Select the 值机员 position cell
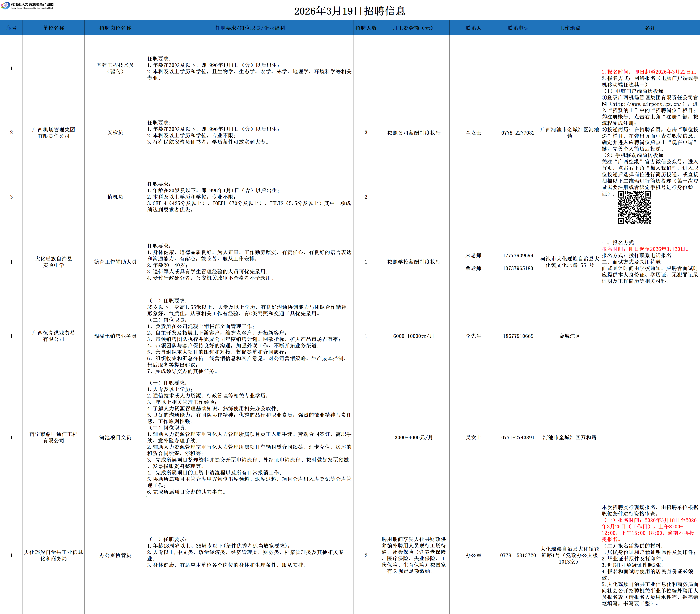The image size is (700, 614). click(115, 197)
